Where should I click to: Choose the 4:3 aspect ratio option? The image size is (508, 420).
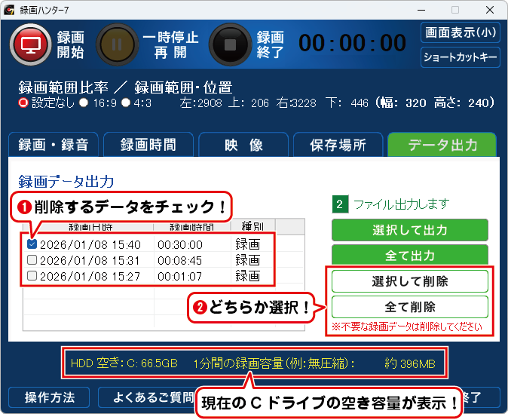[126, 103]
